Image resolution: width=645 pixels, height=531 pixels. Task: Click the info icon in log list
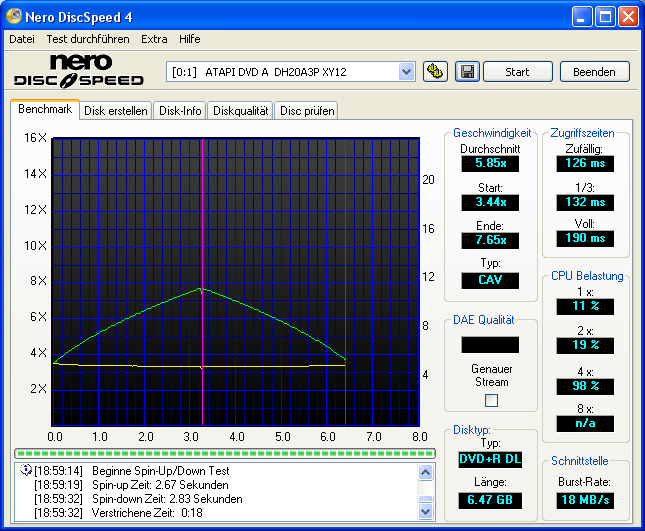(25, 470)
